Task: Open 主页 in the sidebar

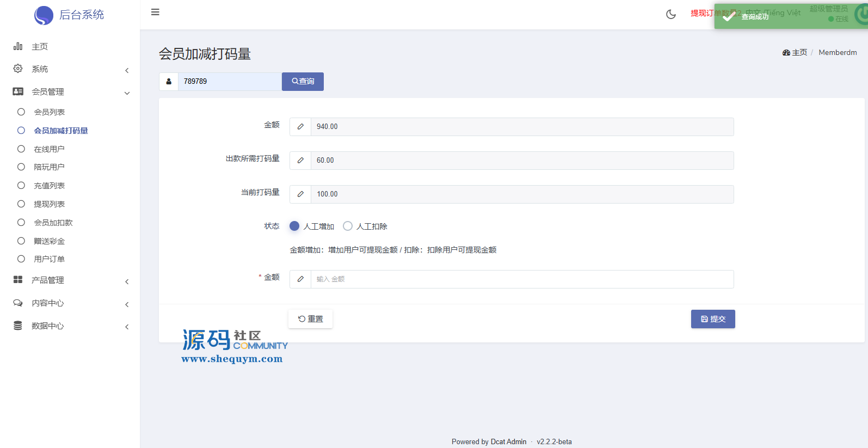Action: coord(40,47)
